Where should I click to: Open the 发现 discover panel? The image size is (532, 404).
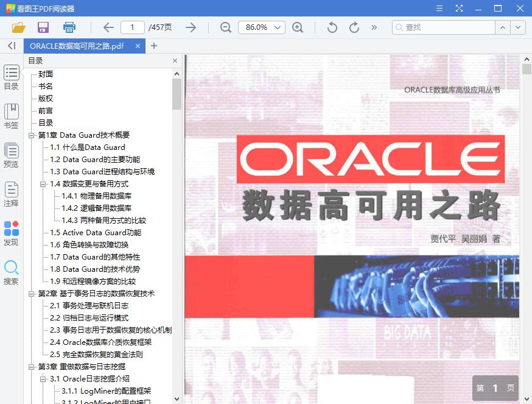[x=11, y=234]
